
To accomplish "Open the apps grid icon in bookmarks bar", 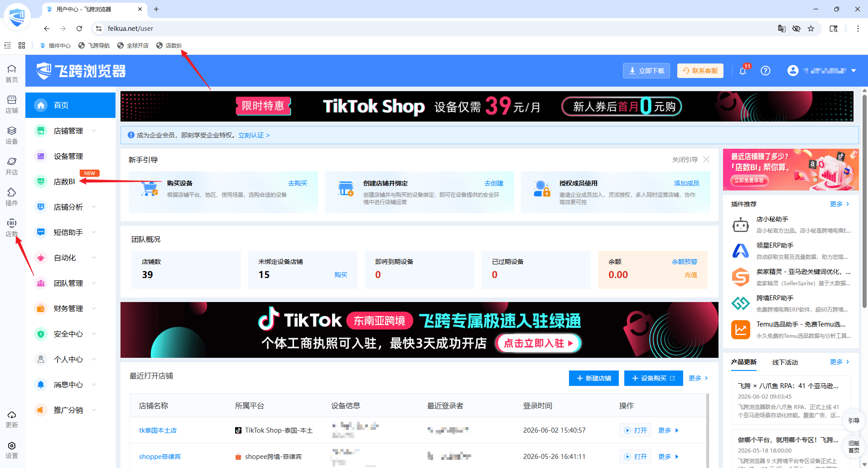I will (x=22, y=45).
